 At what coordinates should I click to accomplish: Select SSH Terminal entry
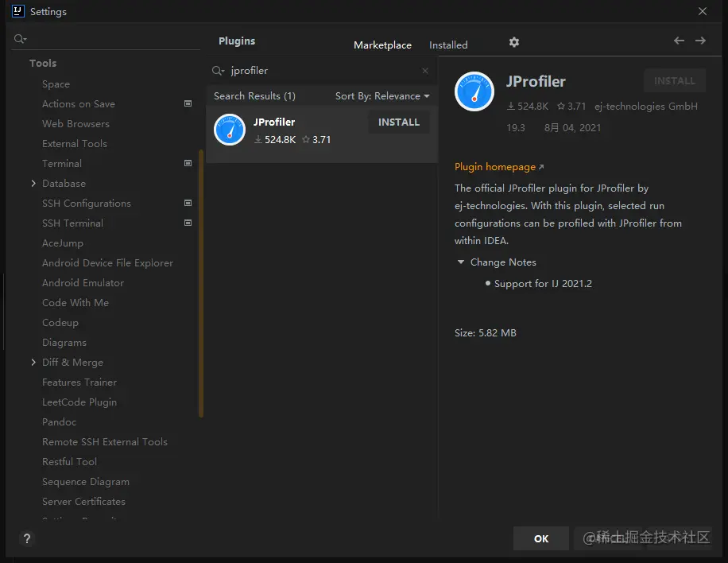click(x=72, y=223)
